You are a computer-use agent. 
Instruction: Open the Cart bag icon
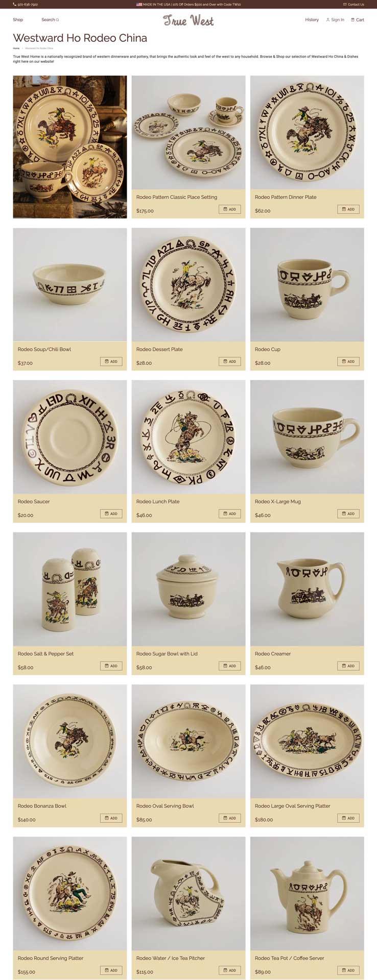(x=352, y=20)
